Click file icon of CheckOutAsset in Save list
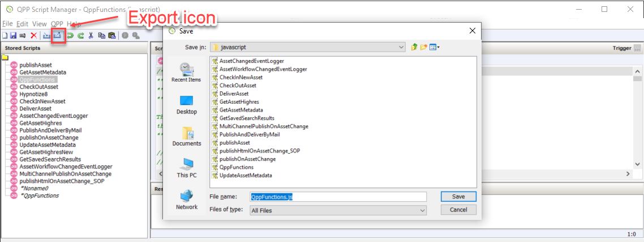Image resolution: width=644 pixels, height=242 pixels. 214,85
